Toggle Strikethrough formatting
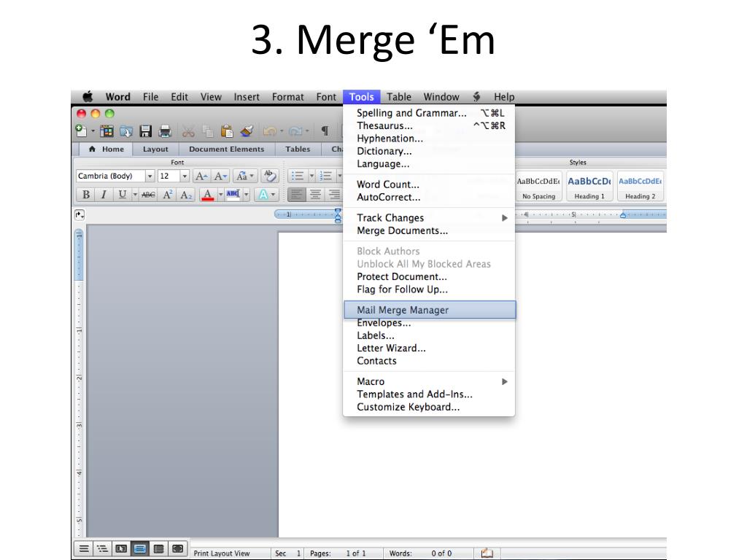 click(148, 194)
